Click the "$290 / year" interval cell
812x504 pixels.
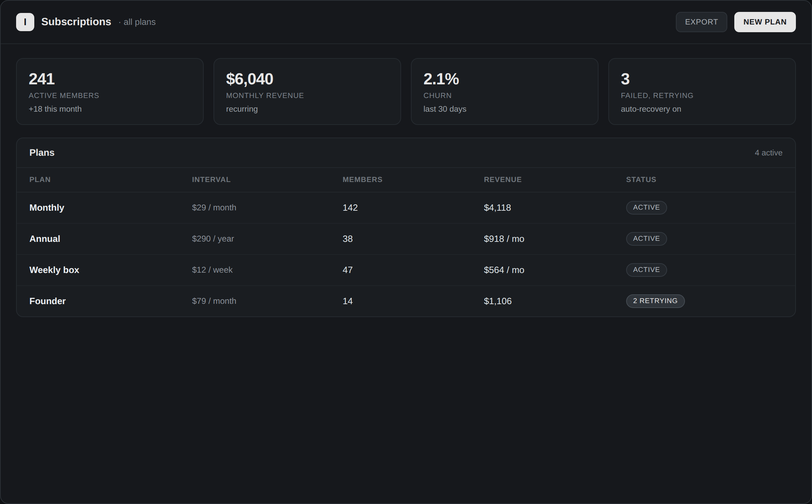(x=213, y=239)
